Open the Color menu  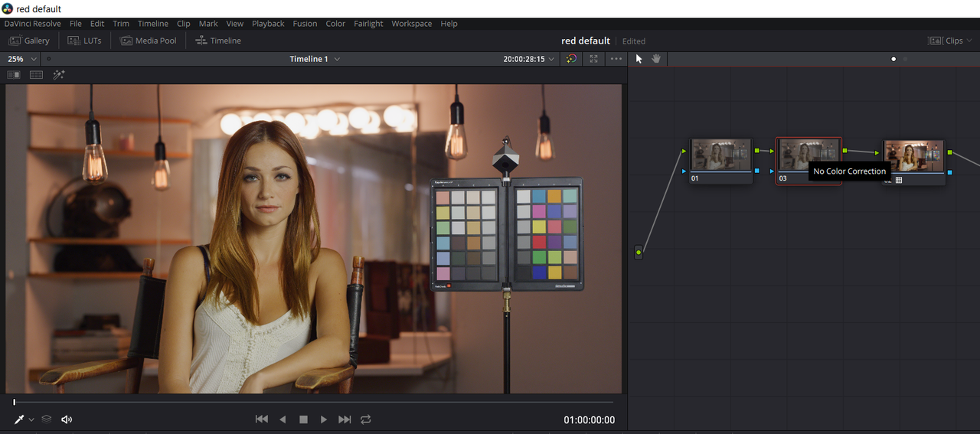[335, 24]
